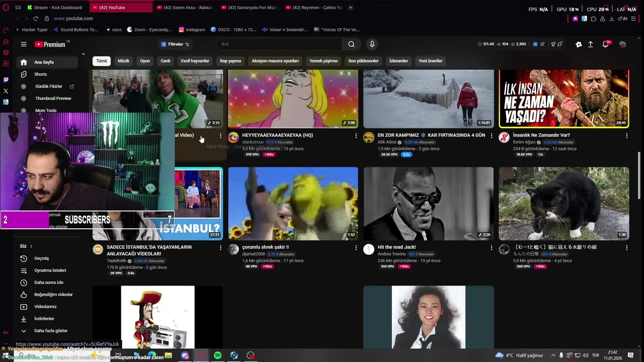Open a new browser tab

click(351, 8)
